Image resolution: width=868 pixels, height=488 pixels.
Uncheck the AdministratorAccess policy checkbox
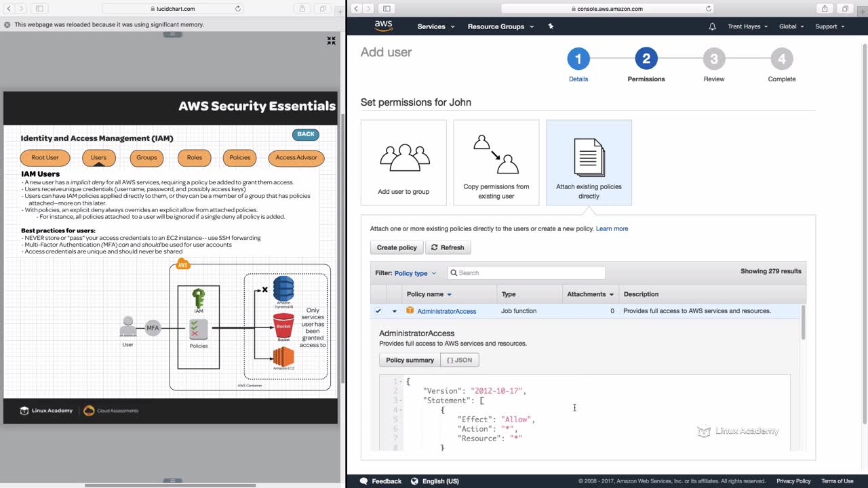(378, 311)
